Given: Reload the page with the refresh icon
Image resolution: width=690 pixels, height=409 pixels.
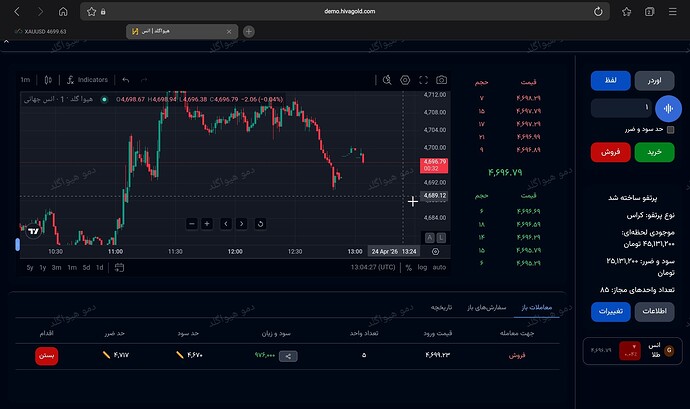Looking at the screenshot, I should (x=598, y=11).
